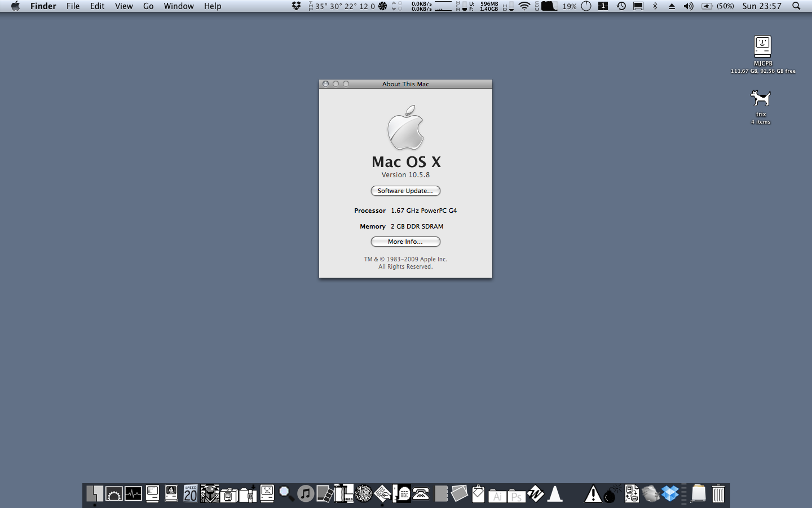Viewport: 812px width, 508px height.
Task: Open the MJCPB hard drive on desktop
Action: click(763, 47)
